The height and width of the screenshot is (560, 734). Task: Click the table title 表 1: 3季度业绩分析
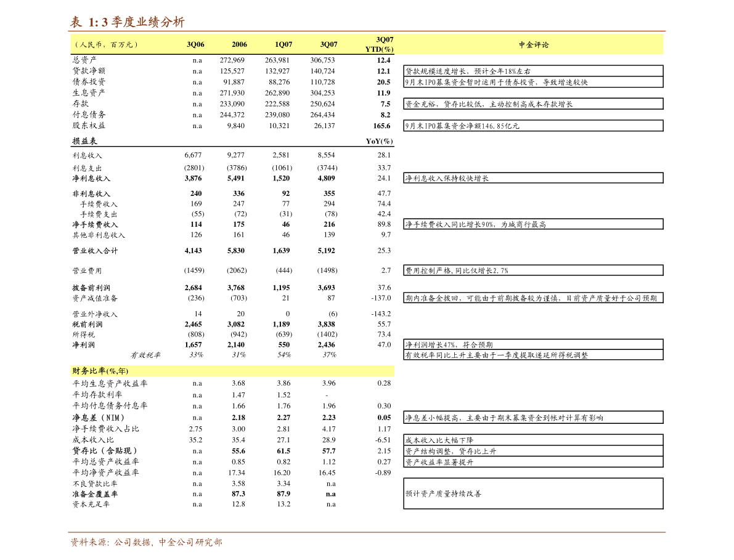point(127,22)
